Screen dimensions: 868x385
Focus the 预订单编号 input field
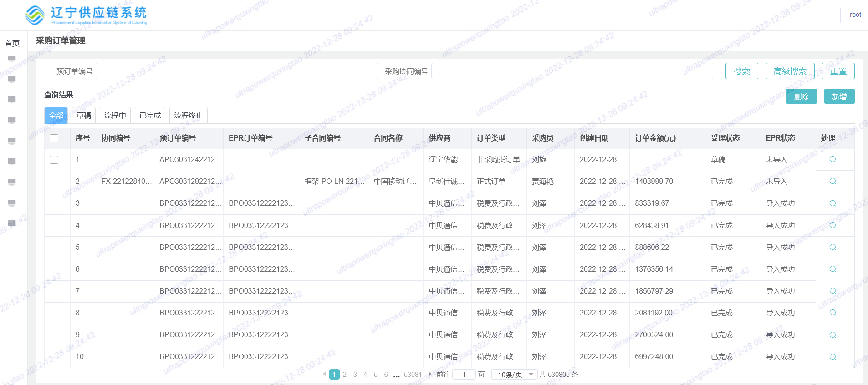click(x=237, y=71)
